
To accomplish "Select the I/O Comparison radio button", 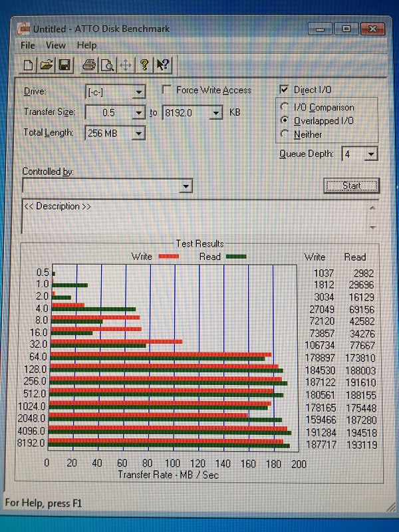I will click(x=285, y=107).
